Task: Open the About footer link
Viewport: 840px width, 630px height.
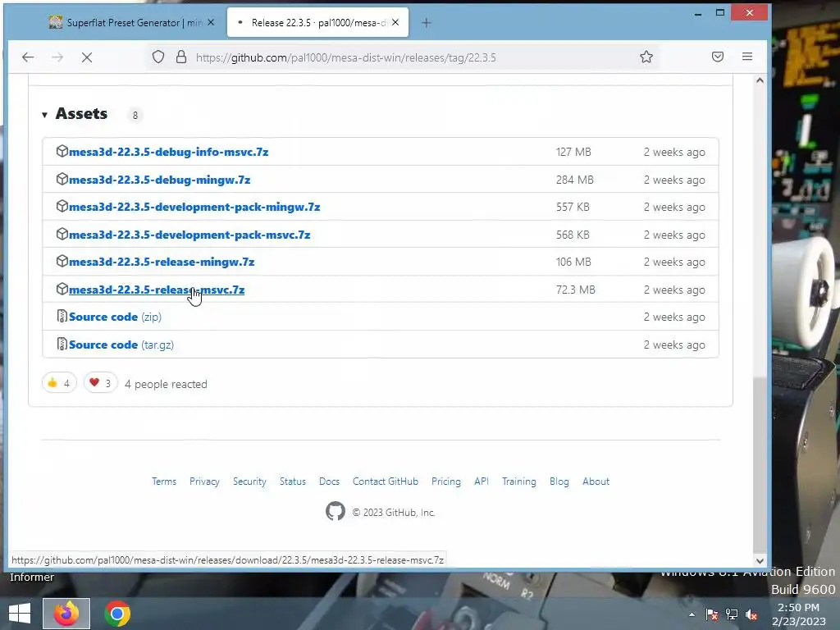Action: 596,481
